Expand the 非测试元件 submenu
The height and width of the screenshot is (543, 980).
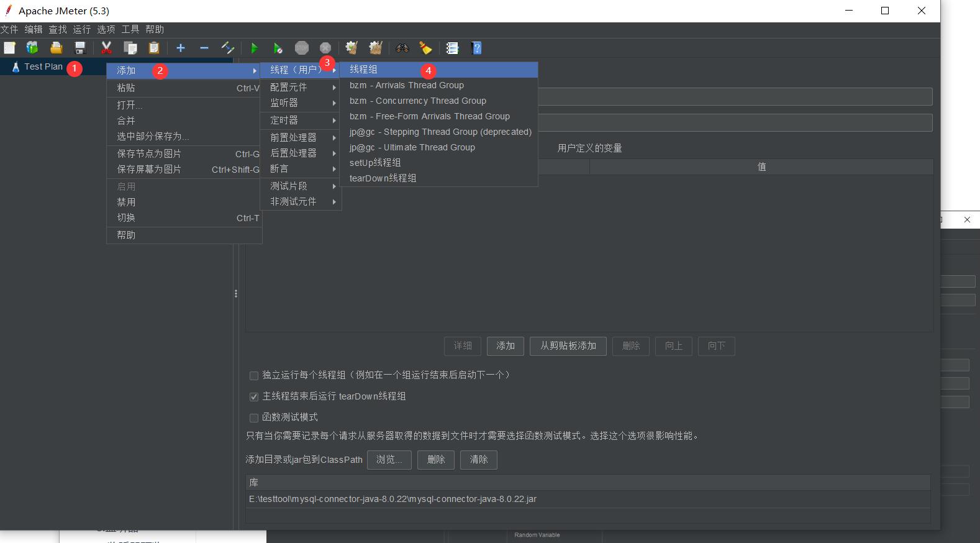coord(301,202)
